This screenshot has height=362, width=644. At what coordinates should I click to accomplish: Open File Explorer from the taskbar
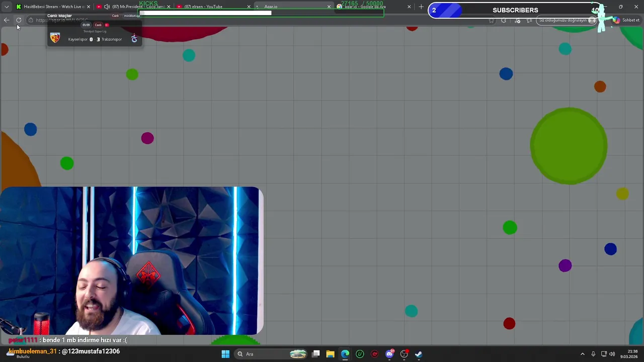tap(331, 354)
